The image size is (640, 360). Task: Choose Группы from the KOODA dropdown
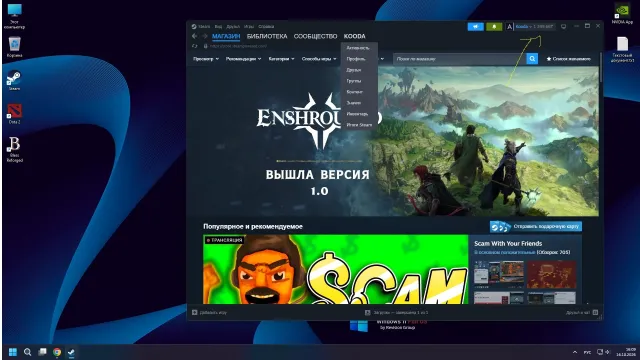point(359,81)
